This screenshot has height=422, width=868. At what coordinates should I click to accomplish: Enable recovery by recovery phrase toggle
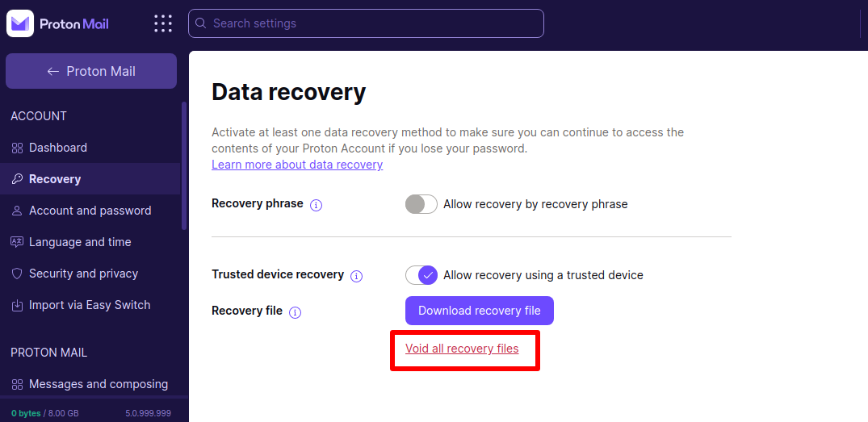click(421, 204)
